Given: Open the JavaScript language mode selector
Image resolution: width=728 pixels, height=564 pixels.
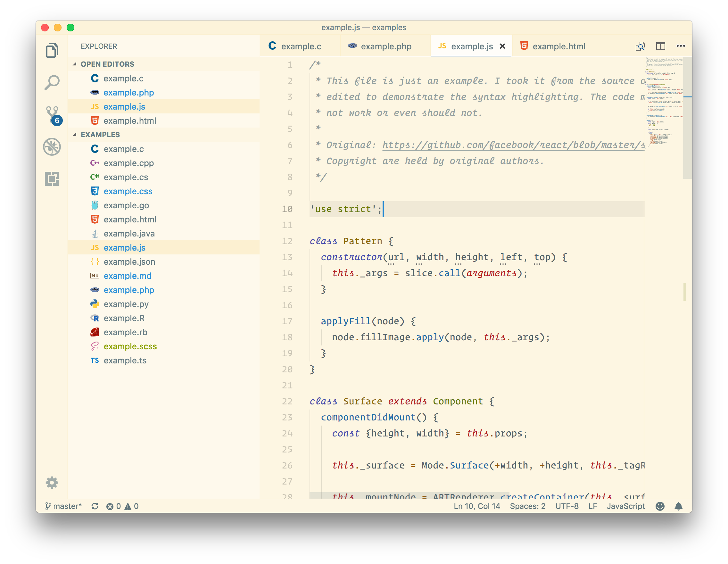Looking at the screenshot, I should click(625, 506).
